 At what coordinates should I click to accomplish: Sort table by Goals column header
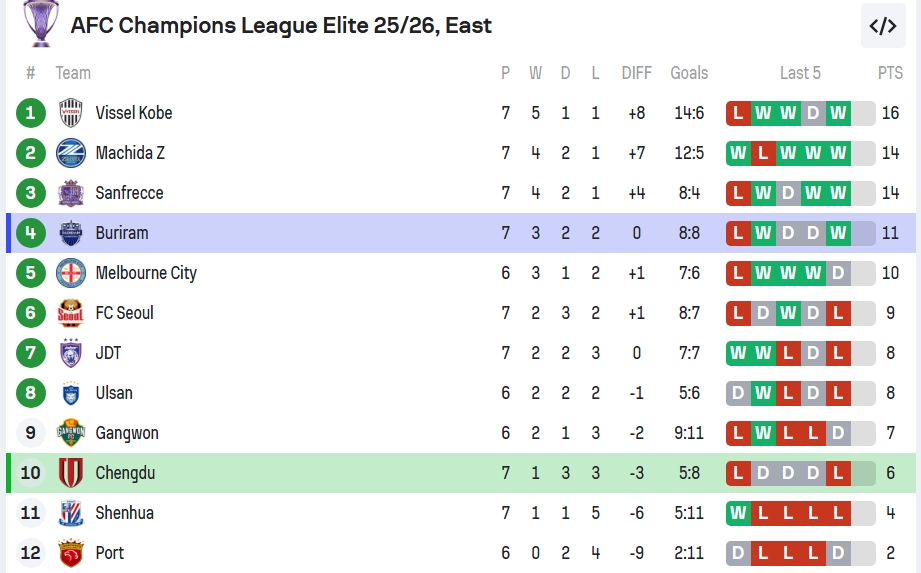point(689,73)
